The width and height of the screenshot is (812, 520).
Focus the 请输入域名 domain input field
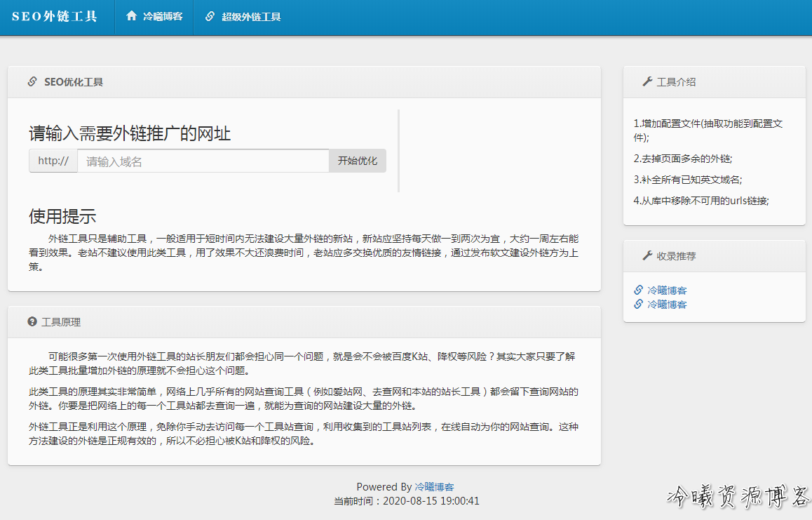(x=203, y=161)
